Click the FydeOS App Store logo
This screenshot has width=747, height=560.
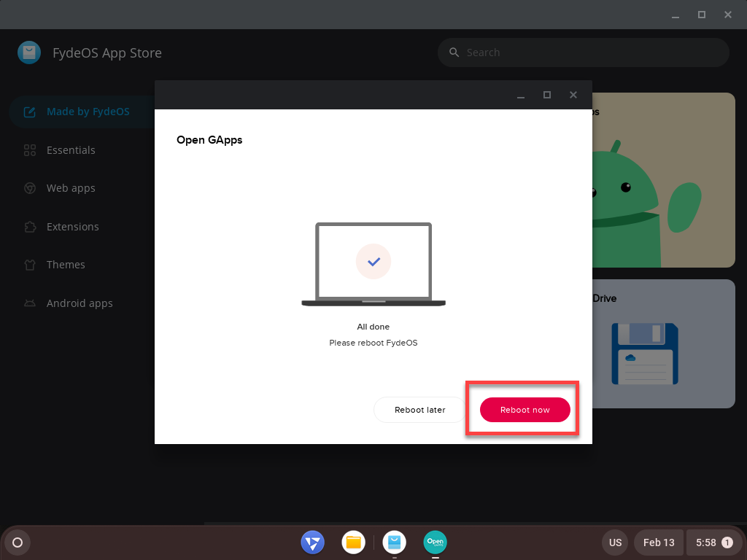click(29, 52)
